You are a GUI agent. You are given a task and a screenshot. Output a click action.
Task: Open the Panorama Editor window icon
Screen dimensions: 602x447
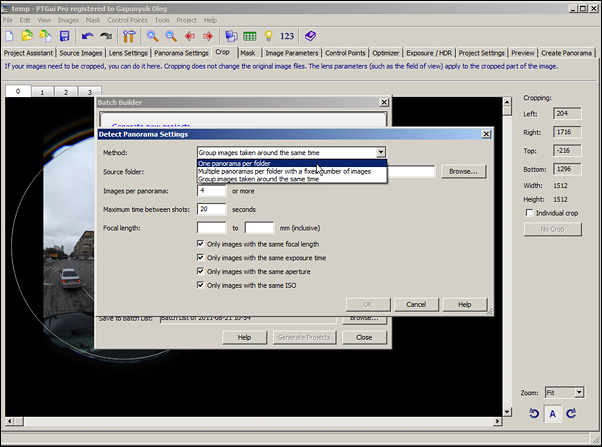[231, 36]
